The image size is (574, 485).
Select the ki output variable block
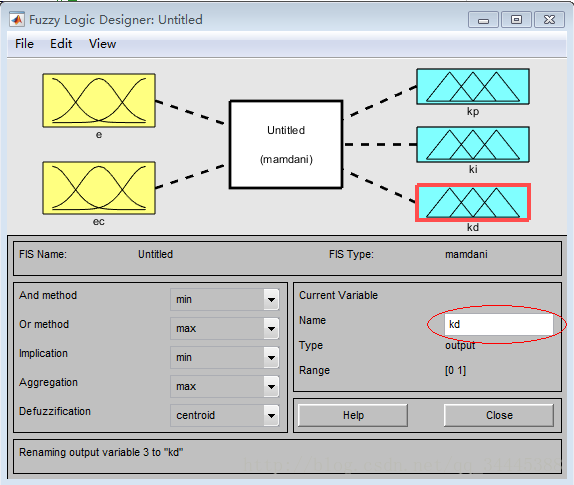tap(473, 145)
